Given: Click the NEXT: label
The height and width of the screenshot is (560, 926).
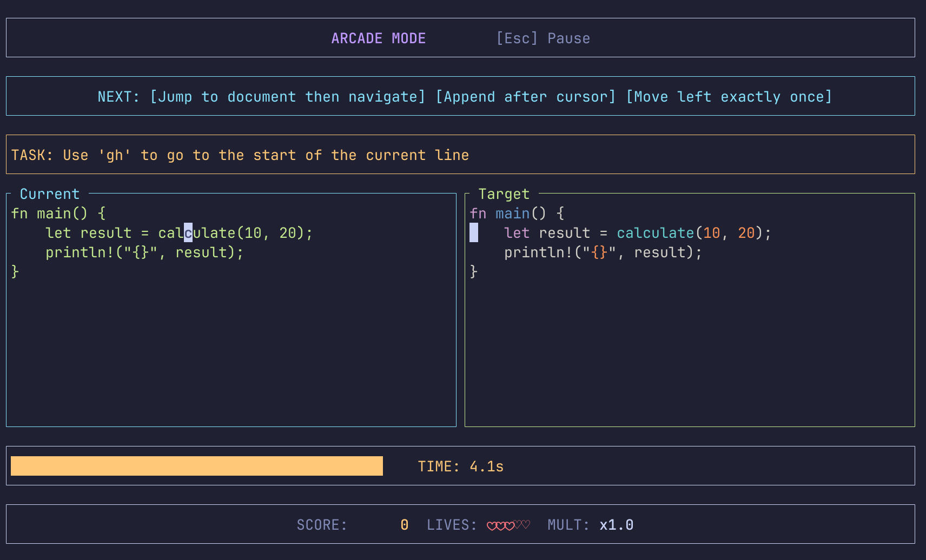Looking at the screenshot, I should 118,97.
